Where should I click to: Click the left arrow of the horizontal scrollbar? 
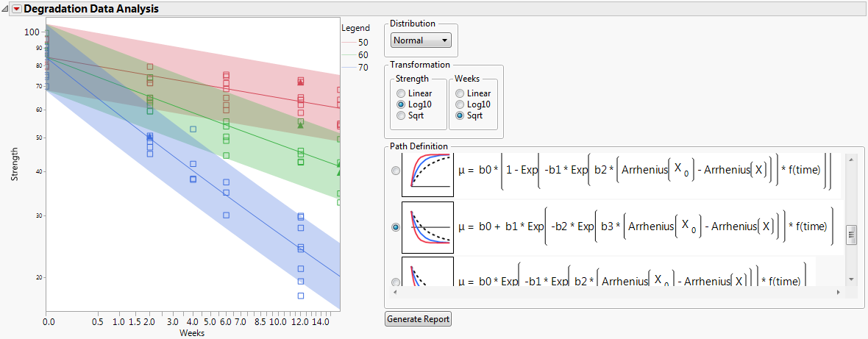395,293
